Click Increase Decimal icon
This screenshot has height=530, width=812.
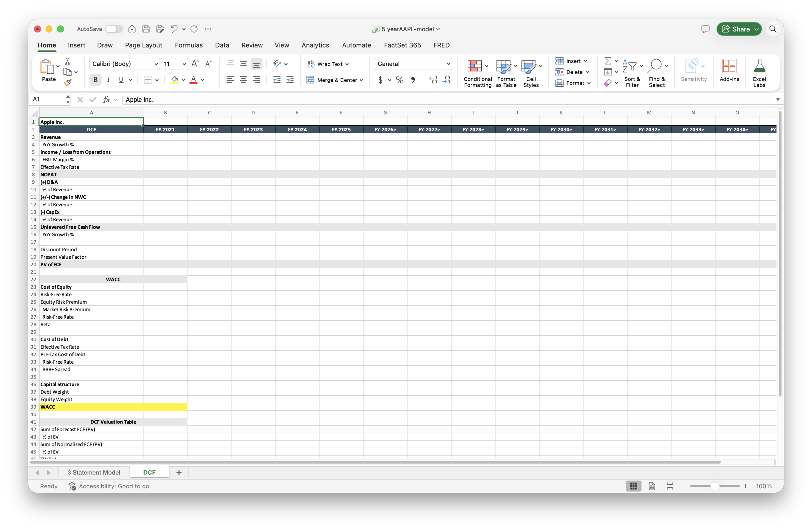coord(433,80)
